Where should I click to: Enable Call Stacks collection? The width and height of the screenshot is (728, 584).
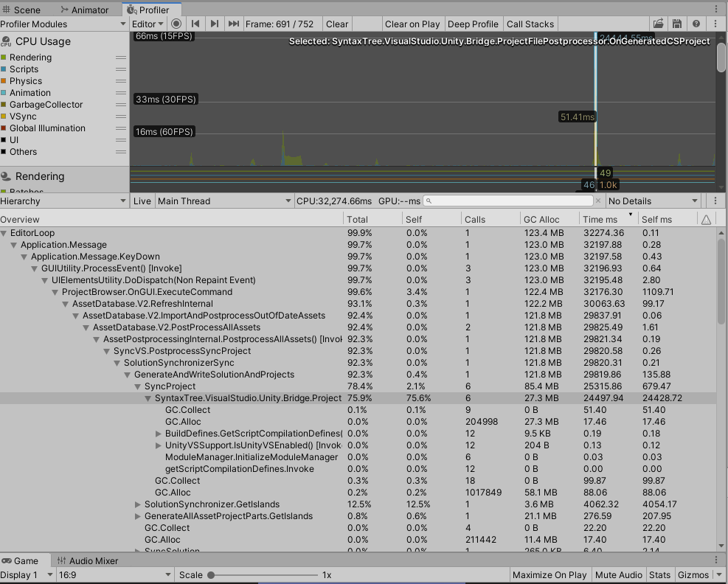coord(530,24)
